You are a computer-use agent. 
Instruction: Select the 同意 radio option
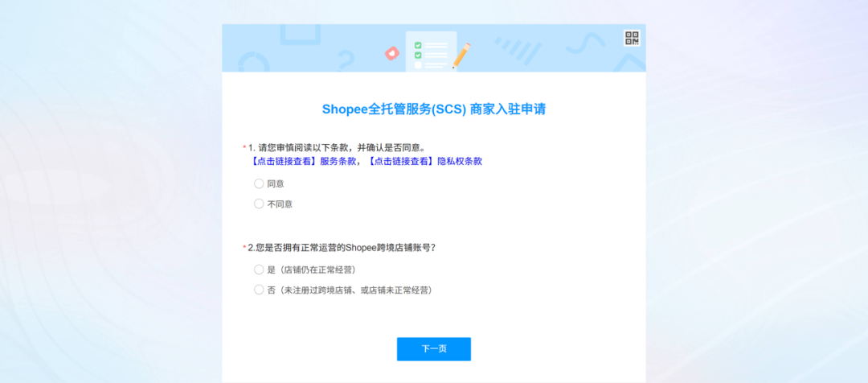pyautogui.click(x=259, y=183)
